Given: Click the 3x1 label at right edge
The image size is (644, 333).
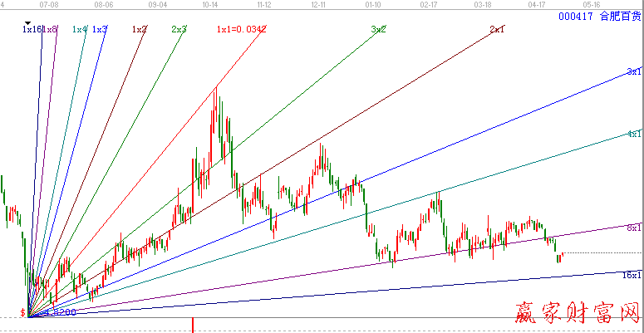Looking at the screenshot, I should pos(634,71).
